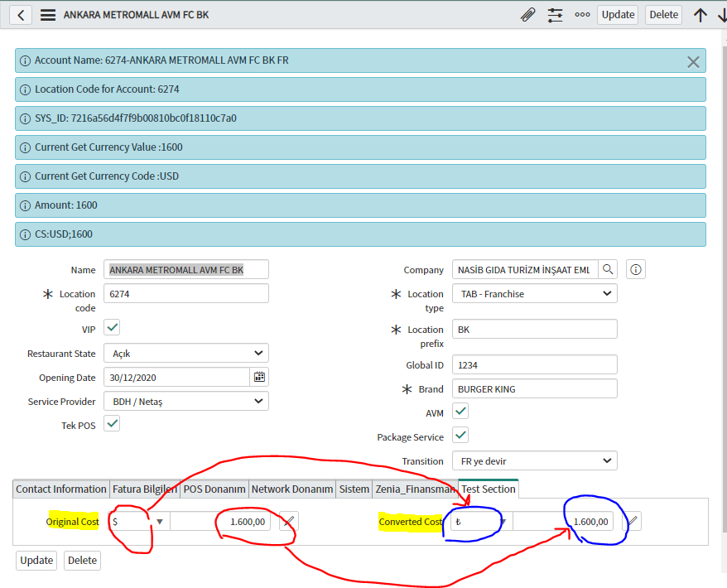
Task: Click the bottom Update button
Action: tap(36, 561)
